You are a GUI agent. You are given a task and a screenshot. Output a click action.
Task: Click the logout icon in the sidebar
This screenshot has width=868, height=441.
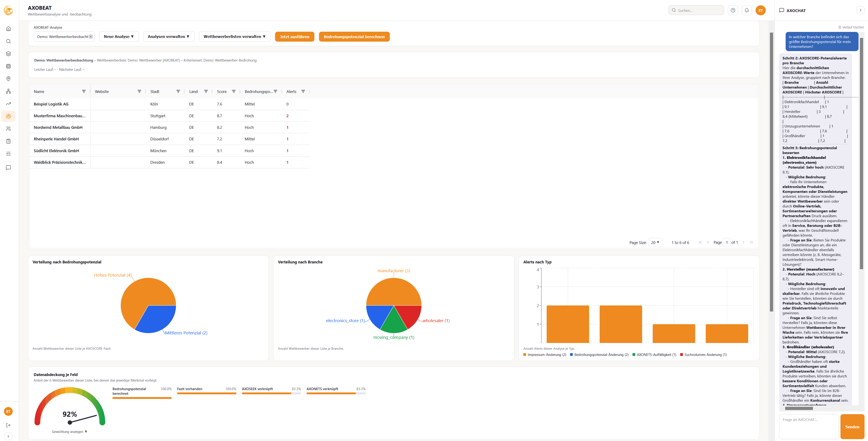click(8, 425)
